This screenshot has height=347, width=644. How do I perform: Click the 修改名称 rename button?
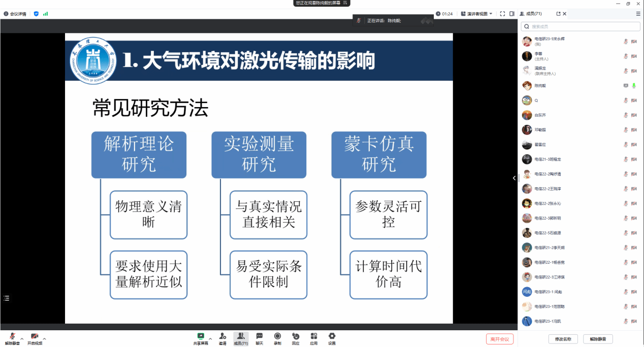tap(563, 339)
